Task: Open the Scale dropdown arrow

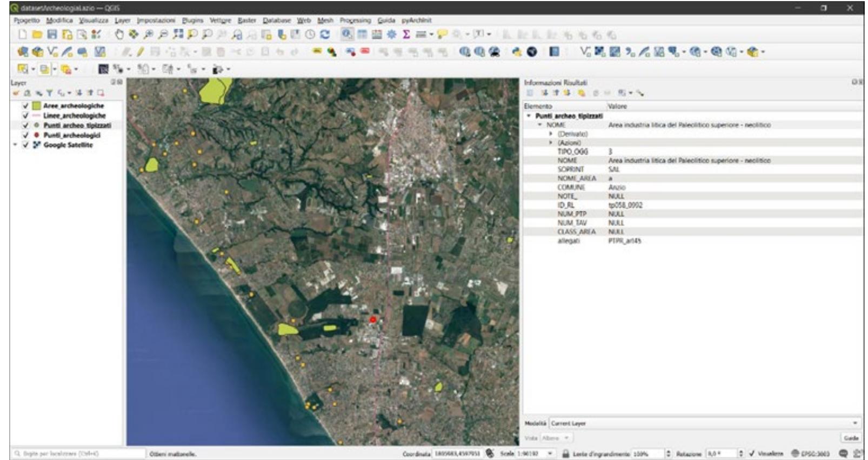Action: tap(550, 454)
